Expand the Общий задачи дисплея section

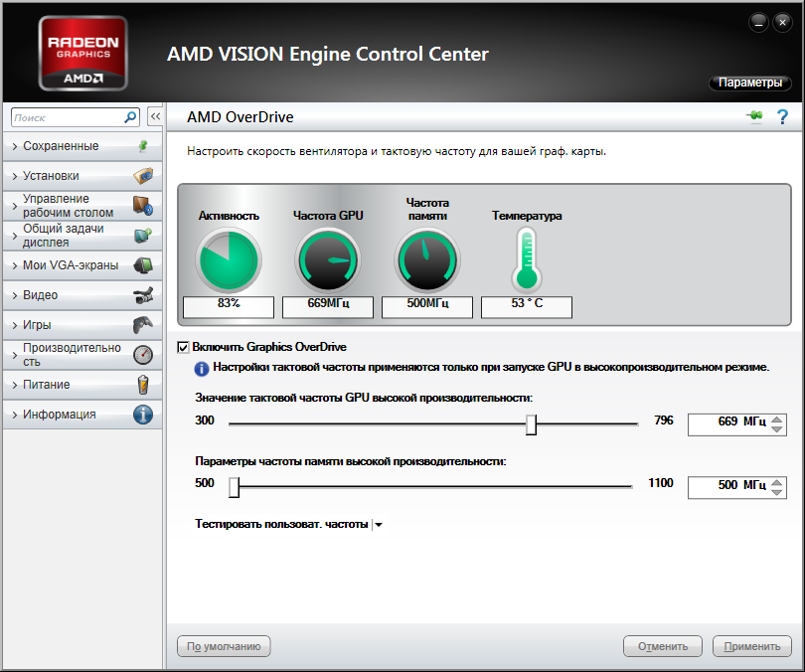(14, 236)
